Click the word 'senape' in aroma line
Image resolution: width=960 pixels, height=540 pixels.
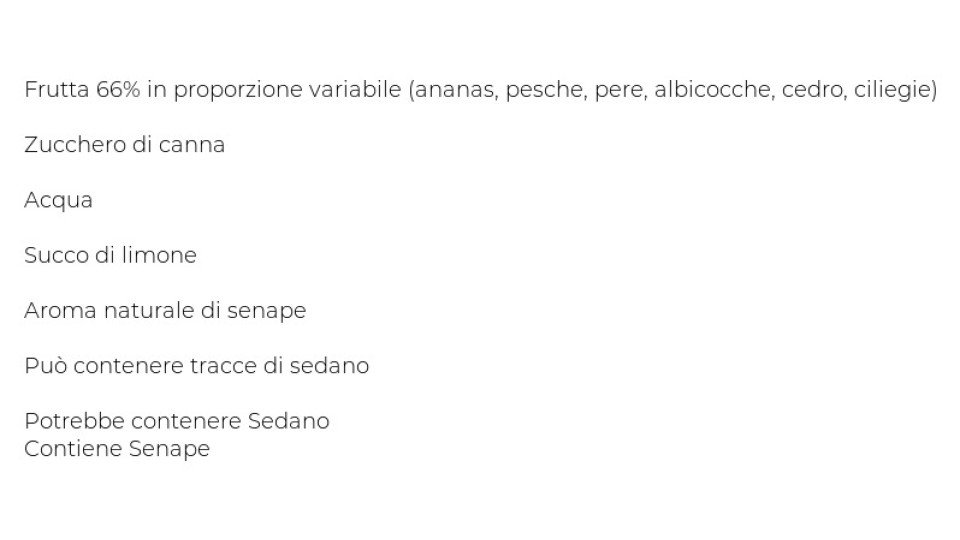point(266,312)
